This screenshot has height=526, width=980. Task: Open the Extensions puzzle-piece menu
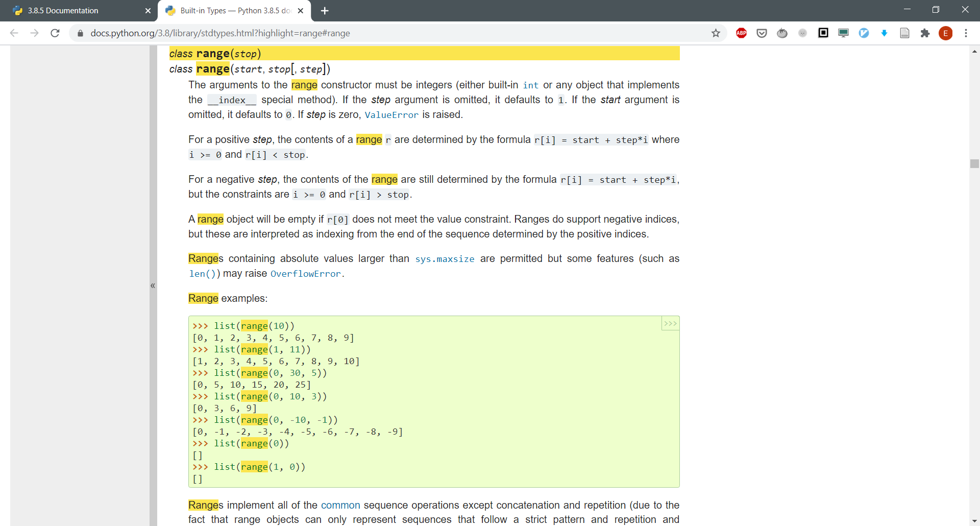[x=925, y=33]
